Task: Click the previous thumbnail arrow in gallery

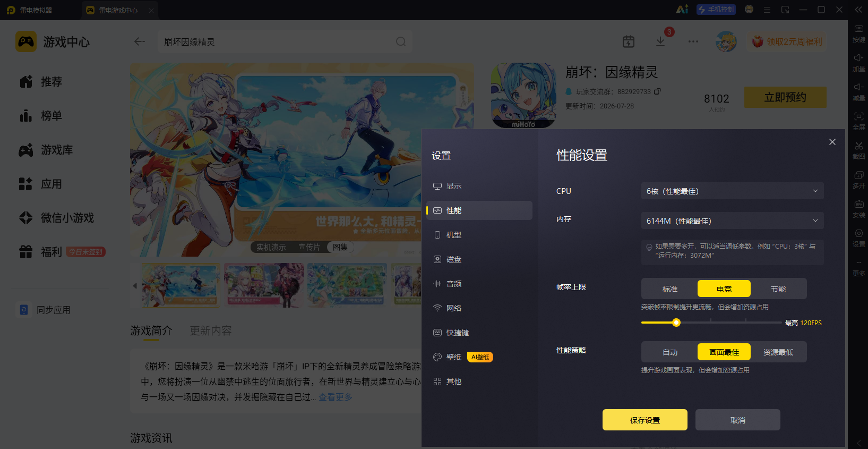Action: point(135,286)
